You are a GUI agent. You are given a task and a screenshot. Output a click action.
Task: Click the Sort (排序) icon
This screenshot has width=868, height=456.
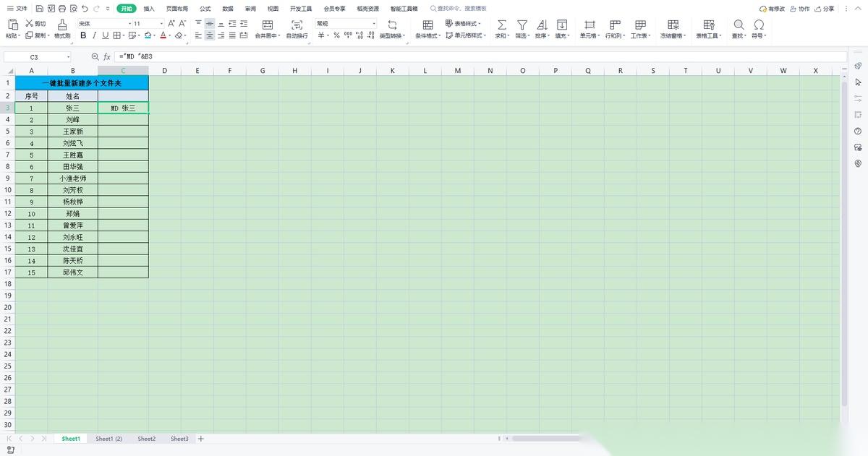542,25
